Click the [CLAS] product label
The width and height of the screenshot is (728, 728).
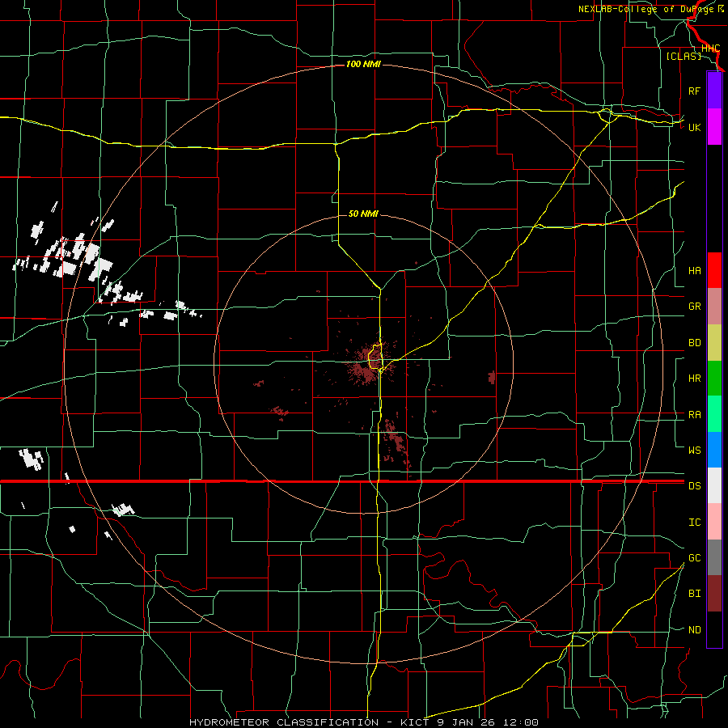[x=684, y=56]
